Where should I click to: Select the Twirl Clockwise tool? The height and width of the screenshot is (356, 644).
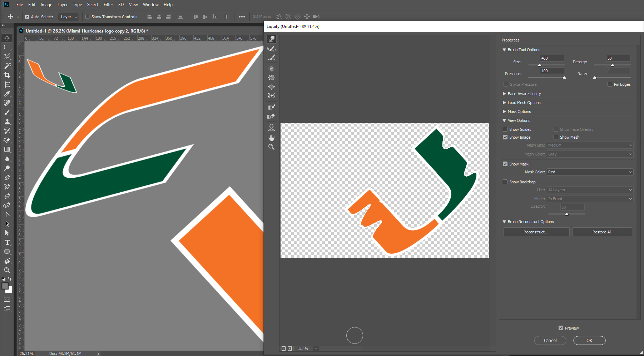(x=272, y=68)
